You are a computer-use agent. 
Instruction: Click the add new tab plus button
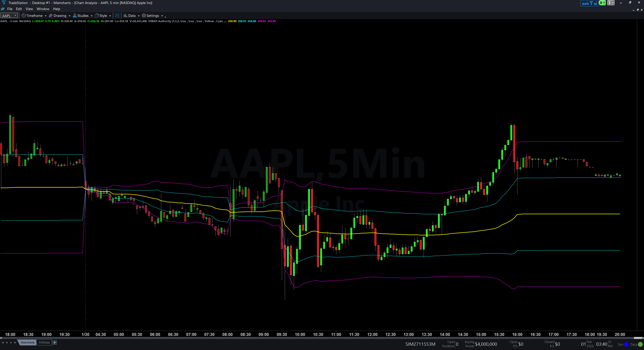coord(54,342)
